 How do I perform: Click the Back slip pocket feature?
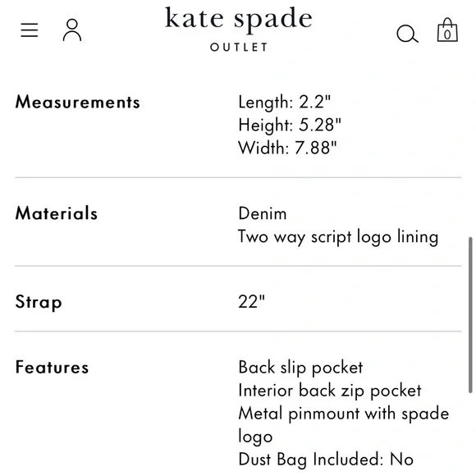300,368
